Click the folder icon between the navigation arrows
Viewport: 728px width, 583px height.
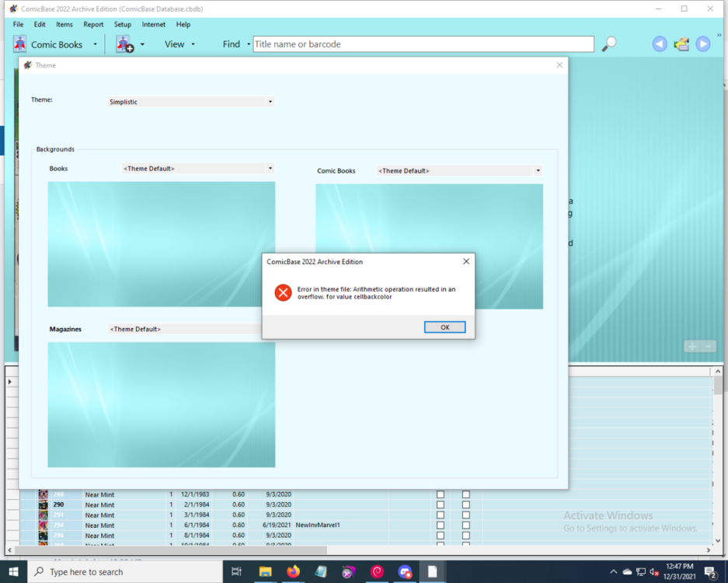pos(681,44)
